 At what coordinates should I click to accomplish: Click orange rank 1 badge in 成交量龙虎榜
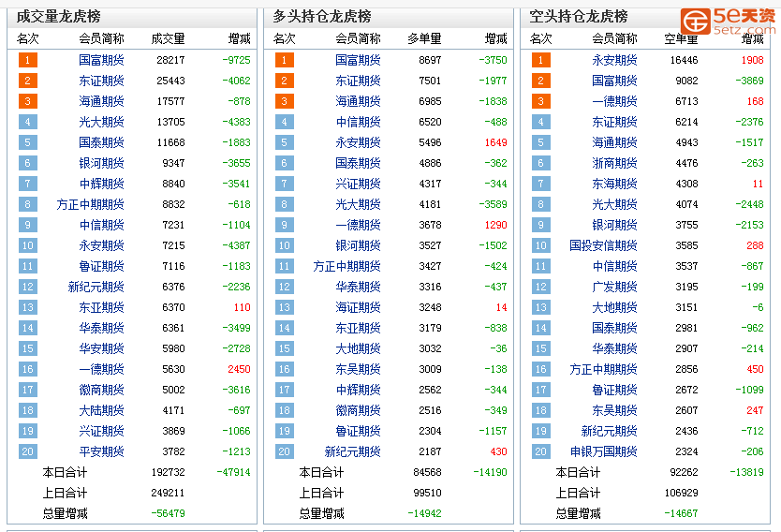click(x=27, y=60)
